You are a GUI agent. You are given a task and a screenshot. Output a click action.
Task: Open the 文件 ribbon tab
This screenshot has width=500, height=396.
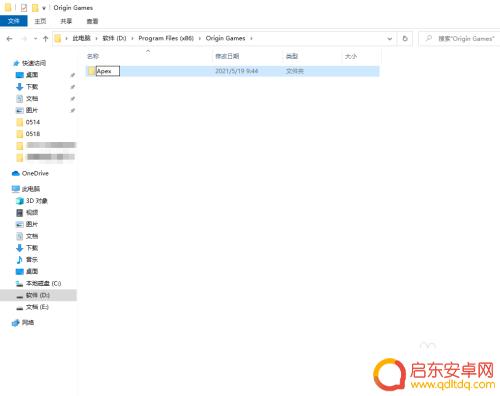click(x=13, y=21)
